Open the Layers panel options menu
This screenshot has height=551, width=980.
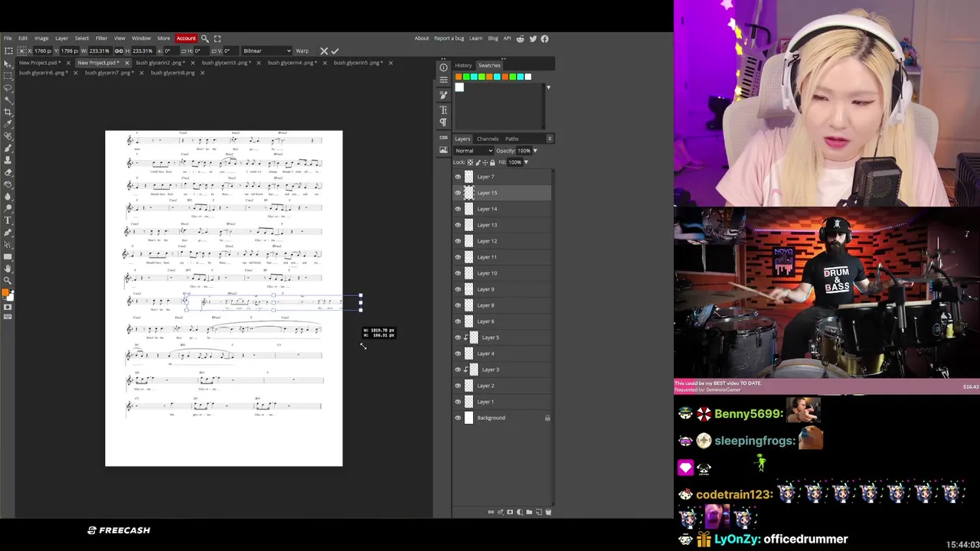[550, 139]
